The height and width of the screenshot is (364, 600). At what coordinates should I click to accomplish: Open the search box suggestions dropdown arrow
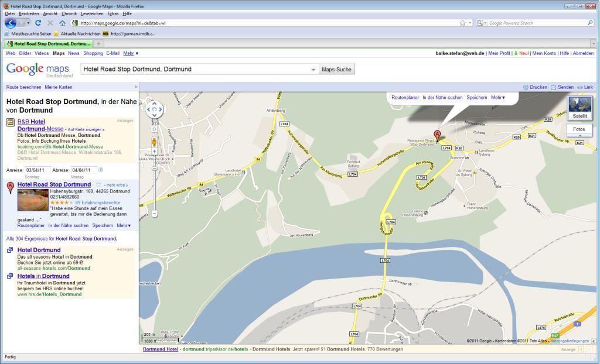tap(313, 70)
